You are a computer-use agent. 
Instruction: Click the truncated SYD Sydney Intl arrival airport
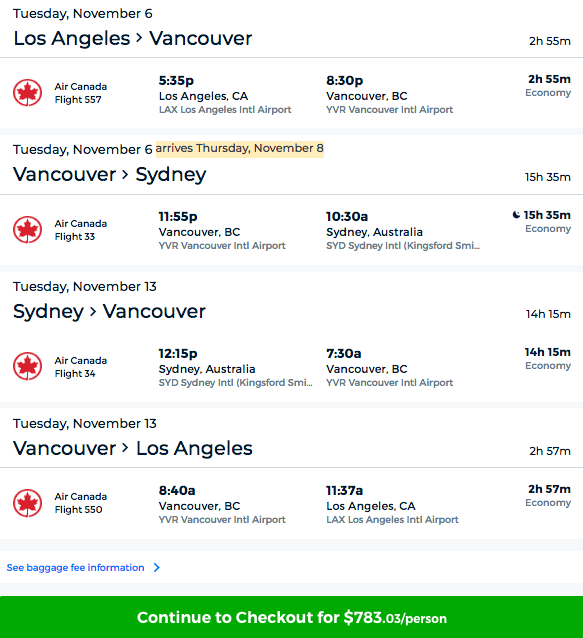coord(403,246)
